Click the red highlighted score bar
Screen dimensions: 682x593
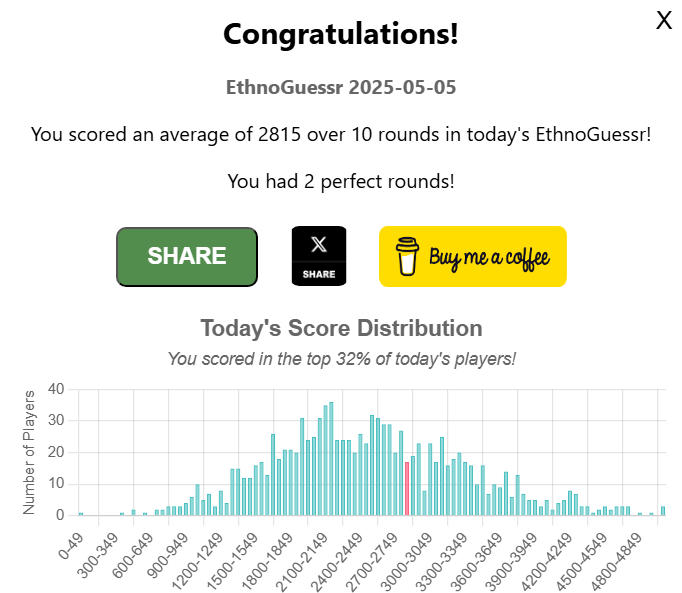click(407, 489)
